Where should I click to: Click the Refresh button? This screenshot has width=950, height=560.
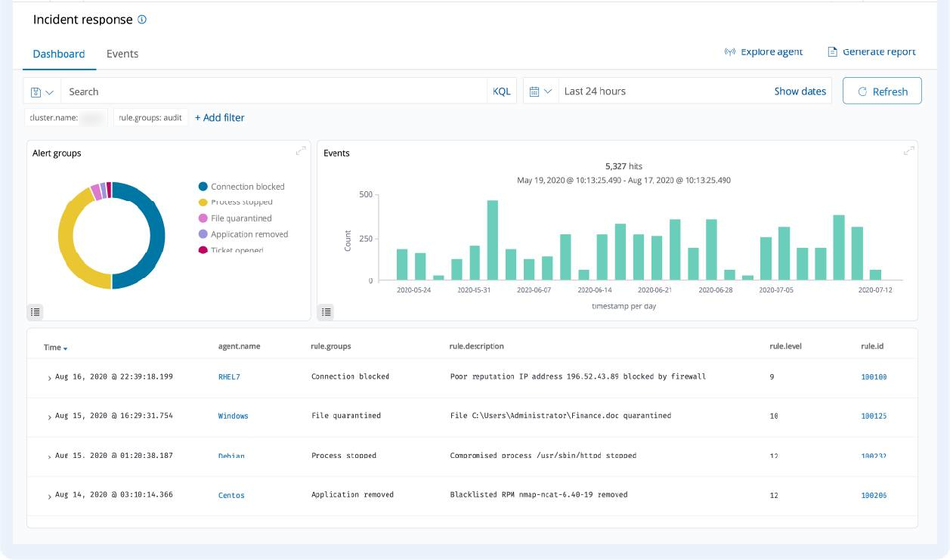[x=882, y=91]
